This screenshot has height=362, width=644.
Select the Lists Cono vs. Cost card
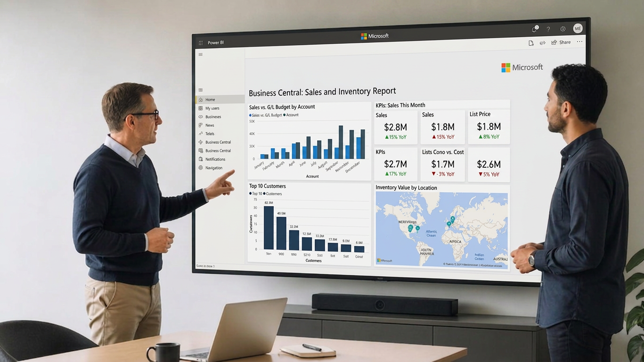pos(443,165)
